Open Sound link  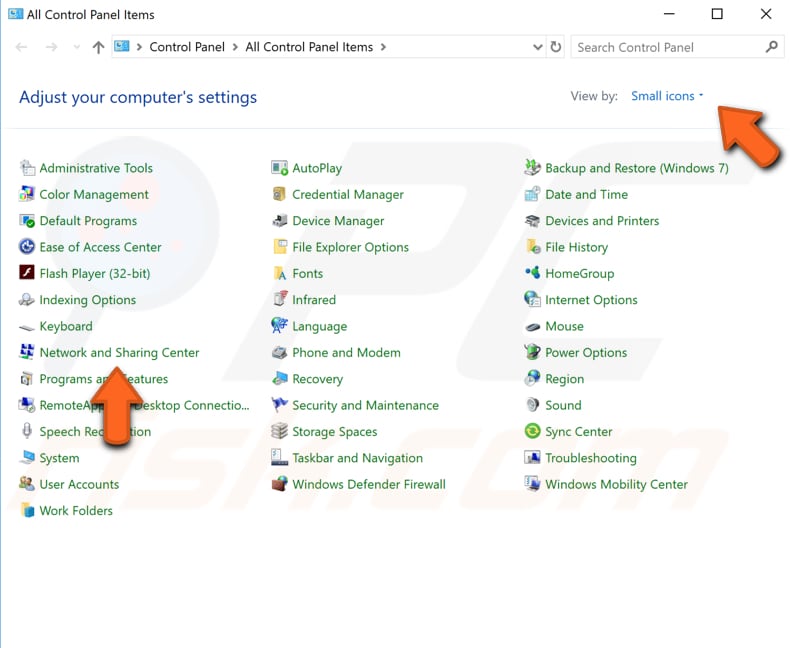(563, 405)
